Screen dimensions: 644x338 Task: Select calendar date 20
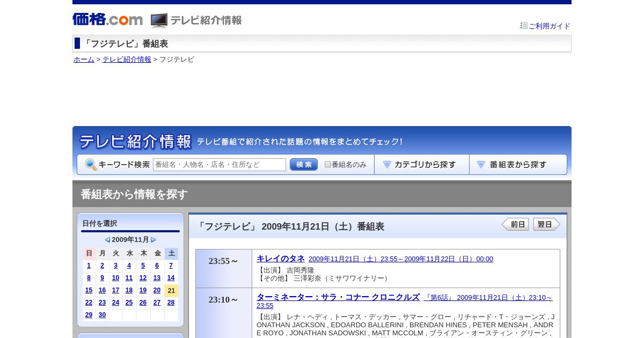click(x=157, y=290)
